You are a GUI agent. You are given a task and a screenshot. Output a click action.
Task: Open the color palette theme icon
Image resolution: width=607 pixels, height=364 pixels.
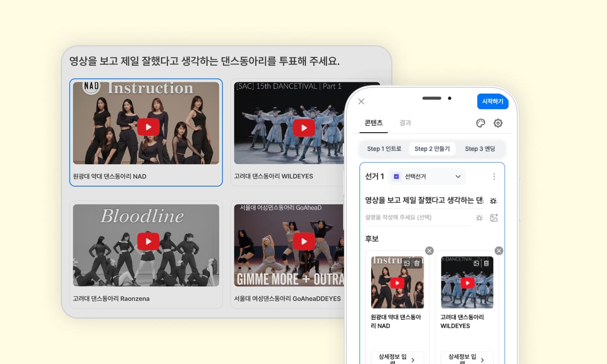point(480,123)
